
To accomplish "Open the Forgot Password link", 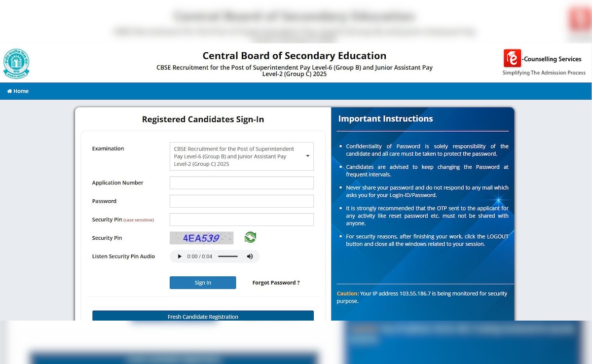I will tap(276, 283).
